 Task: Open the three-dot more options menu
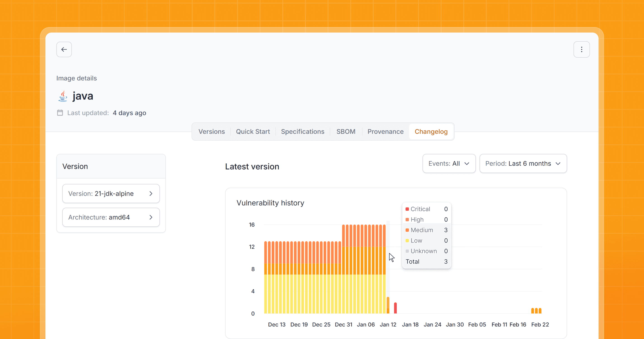[581, 49]
